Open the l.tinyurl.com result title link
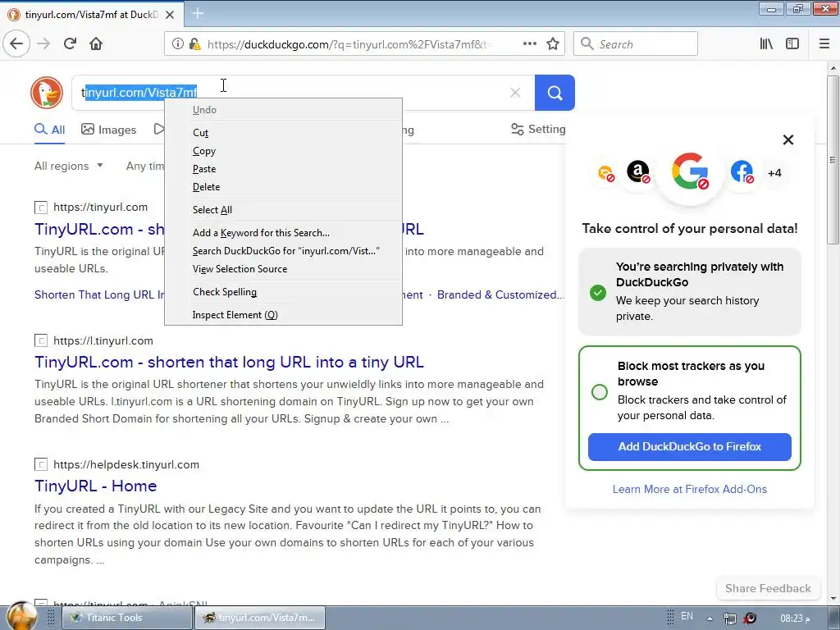The height and width of the screenshot is (630, 840). click(x=230, y=362)
